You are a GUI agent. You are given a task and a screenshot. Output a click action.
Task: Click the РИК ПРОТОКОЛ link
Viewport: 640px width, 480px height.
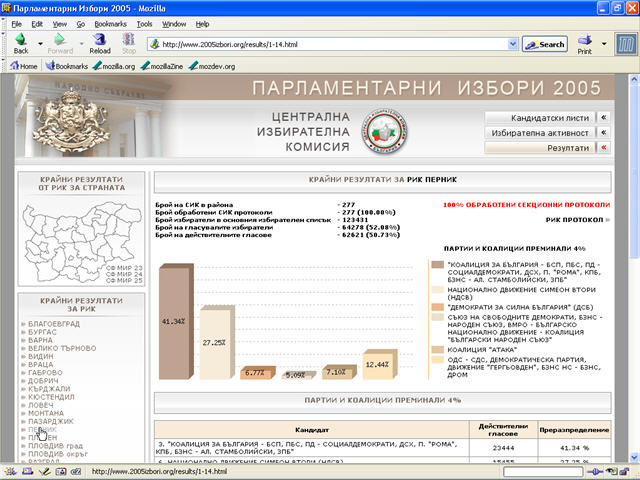(575, 219)
